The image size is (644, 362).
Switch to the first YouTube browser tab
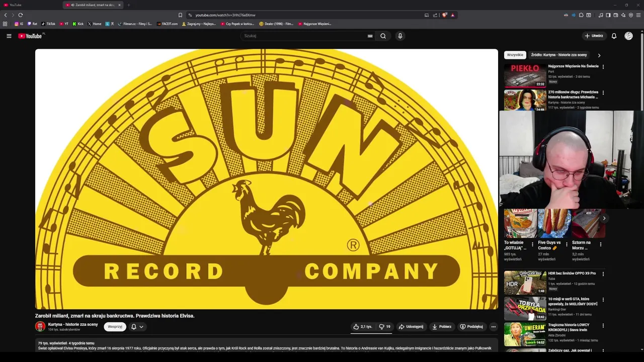point(31,5)
